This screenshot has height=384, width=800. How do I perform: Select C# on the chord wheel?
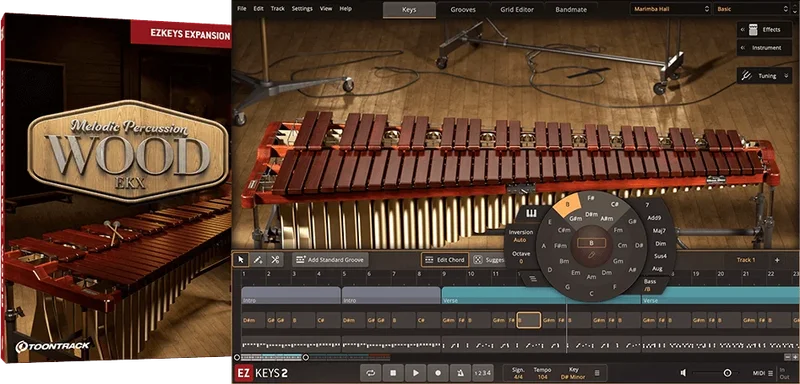coord(615,204)
